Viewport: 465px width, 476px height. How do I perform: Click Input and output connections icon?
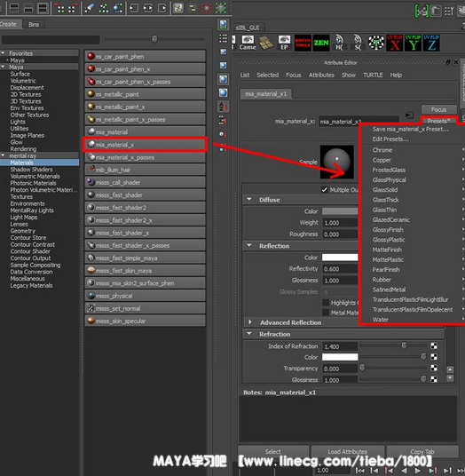(147, 8)
